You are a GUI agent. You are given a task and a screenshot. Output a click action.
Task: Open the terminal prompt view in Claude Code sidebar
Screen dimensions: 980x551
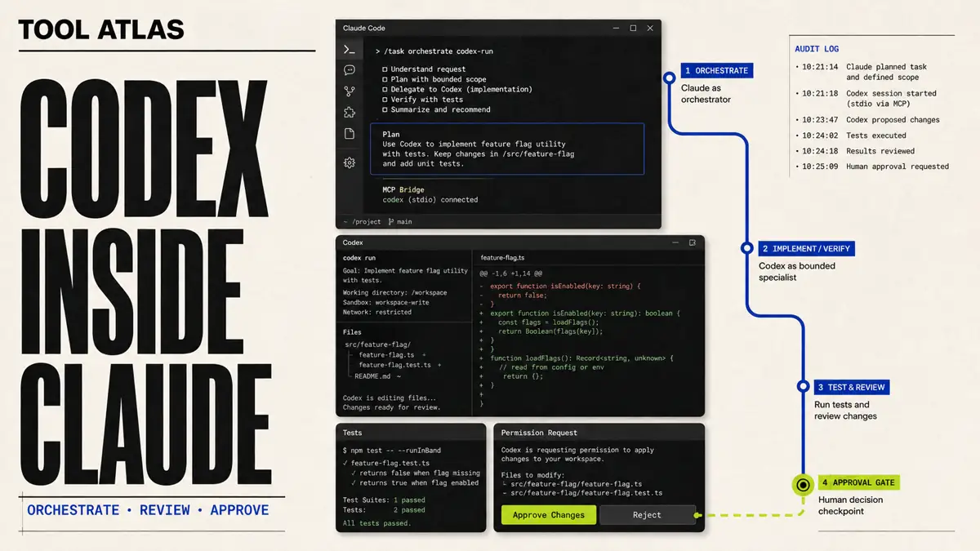(x=350, y=50)
